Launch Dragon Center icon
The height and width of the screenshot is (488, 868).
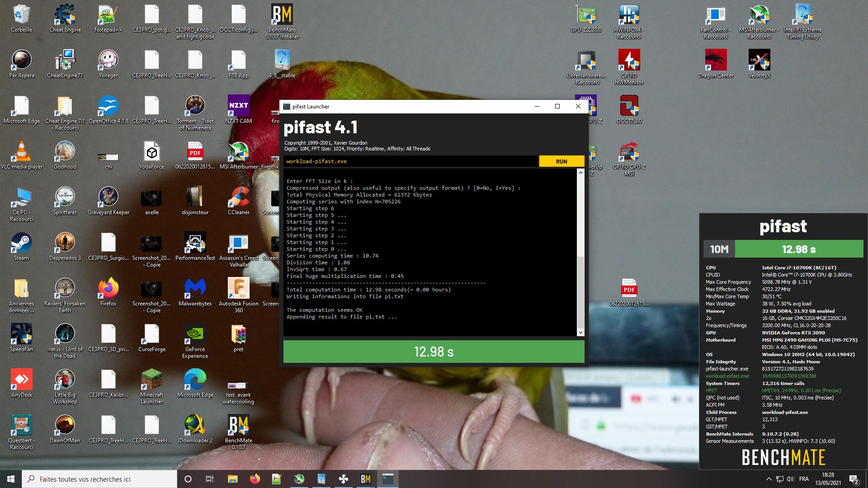[x=716, y=64]
